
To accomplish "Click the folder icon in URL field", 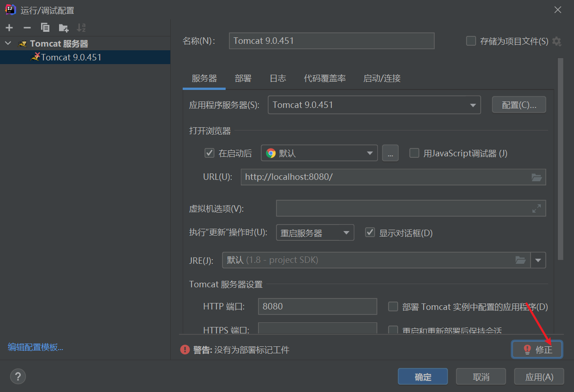I will click(537, 177).
